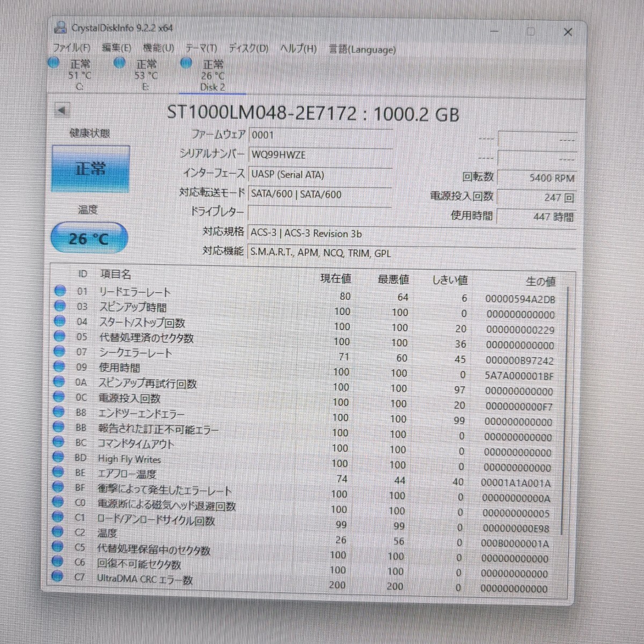Click status dot for UltraDMA CRC エラー数
Viewport: 644px width, 644px height.
(57, 577)
